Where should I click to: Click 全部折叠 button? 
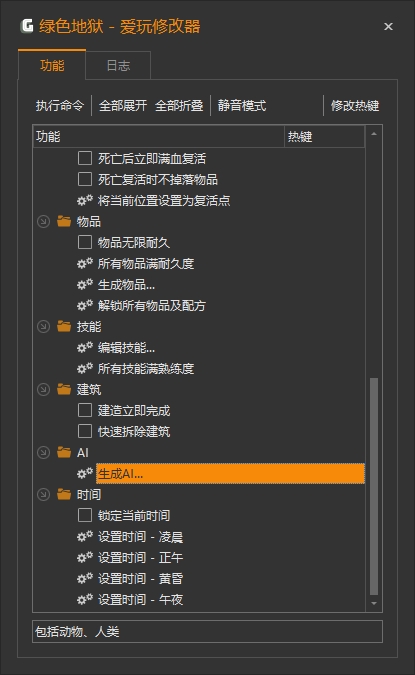[x=179, y=105]
